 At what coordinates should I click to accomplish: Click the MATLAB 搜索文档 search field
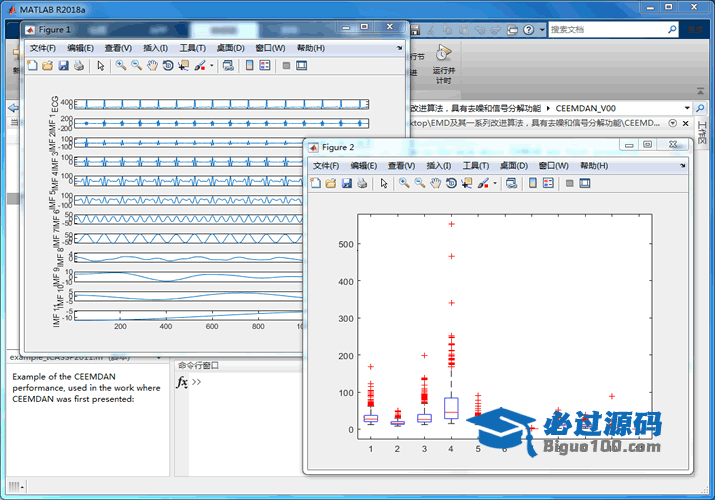[x=607, y=30]
